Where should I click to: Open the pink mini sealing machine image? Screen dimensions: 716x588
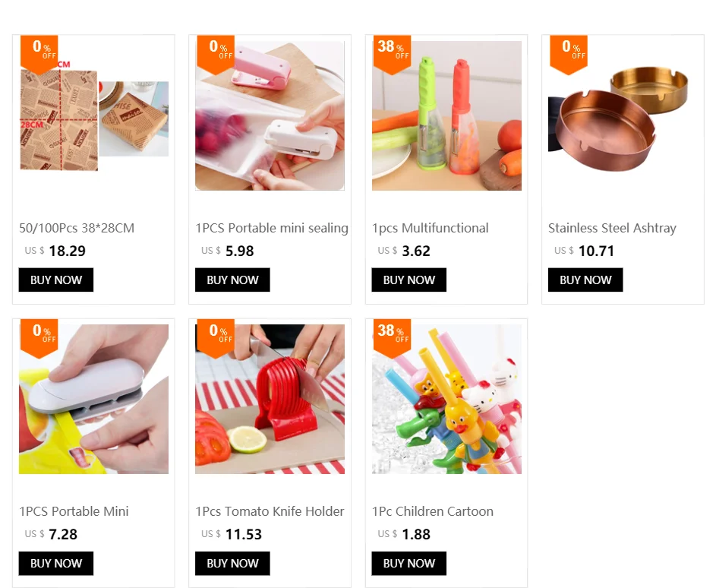[270, 115]
